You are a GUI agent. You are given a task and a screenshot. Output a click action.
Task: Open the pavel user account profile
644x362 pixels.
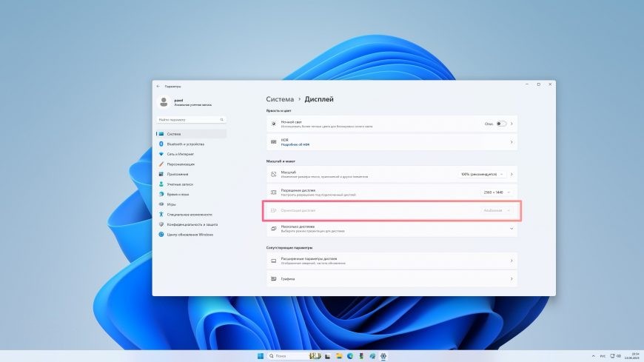(186, 102)
